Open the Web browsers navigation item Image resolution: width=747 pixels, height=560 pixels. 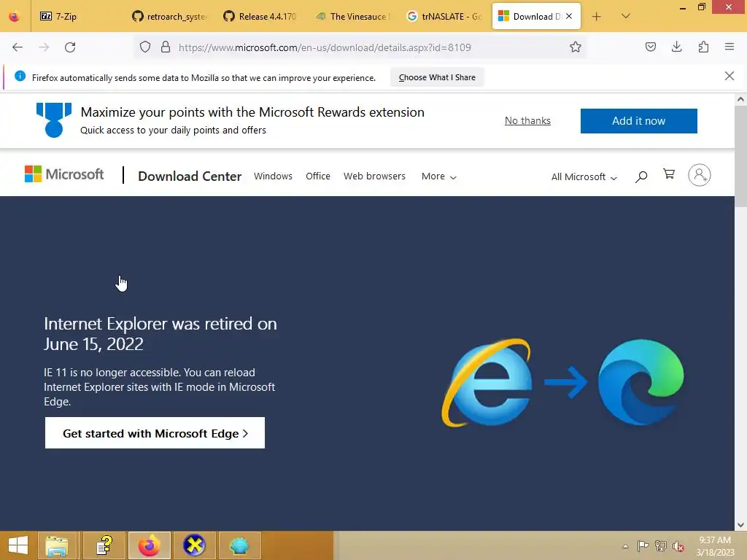(374, 176)
